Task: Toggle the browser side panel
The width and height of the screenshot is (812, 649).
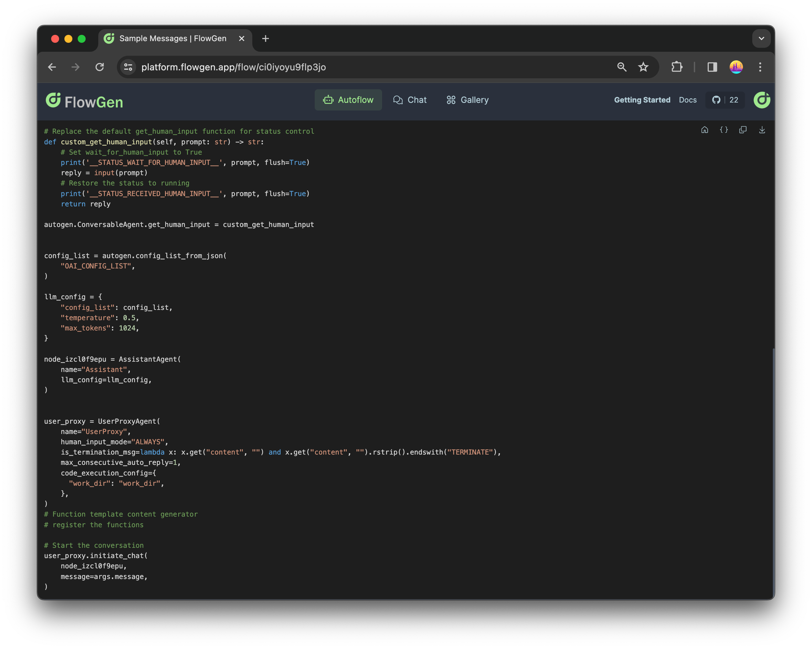Action: point(712,67)
